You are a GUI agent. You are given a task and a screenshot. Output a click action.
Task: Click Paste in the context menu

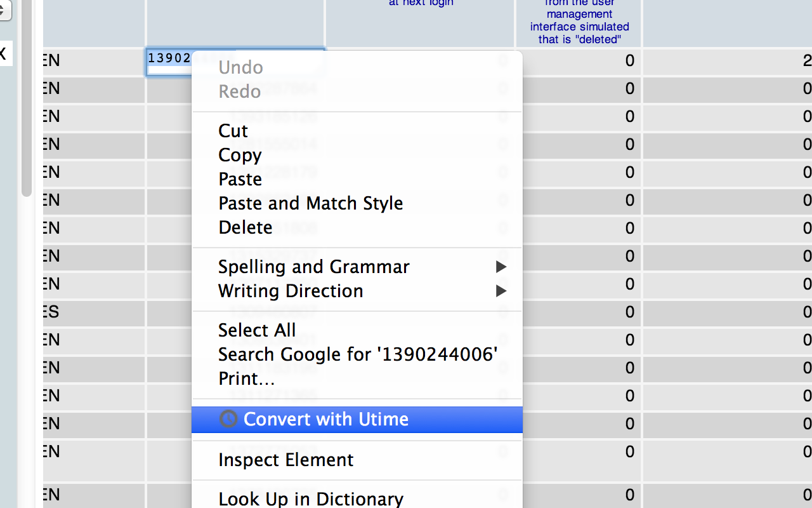[240, 179]
